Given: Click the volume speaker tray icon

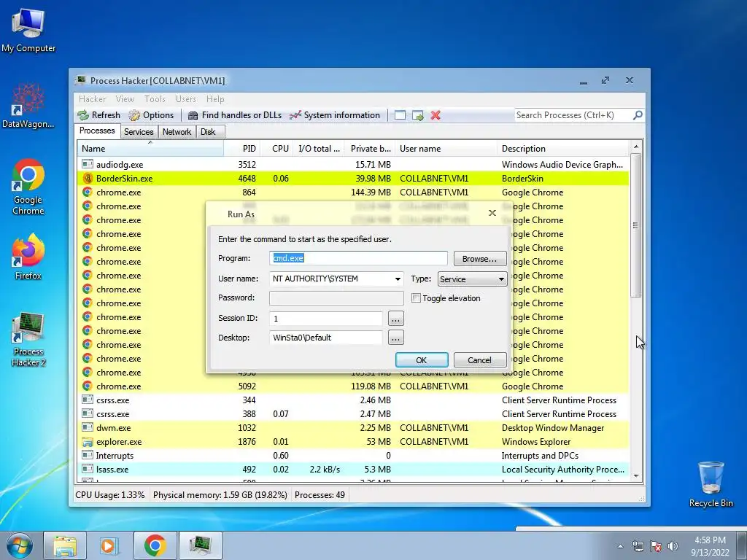Looking at the screenshot, I should 673,546.
